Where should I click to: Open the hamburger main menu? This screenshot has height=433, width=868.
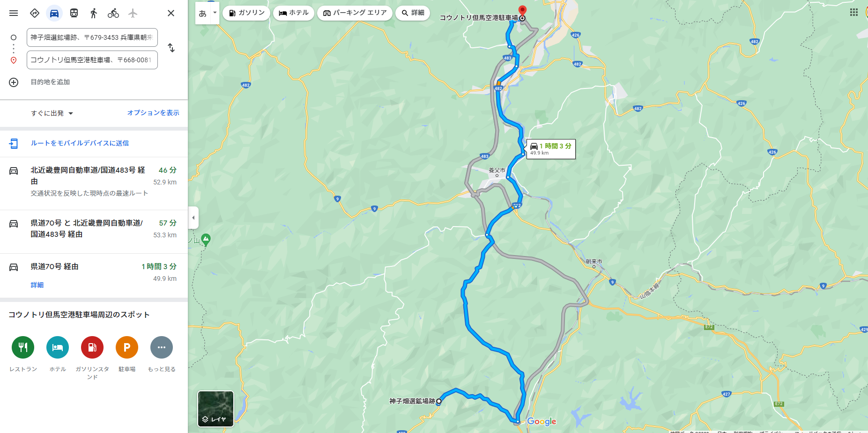pos(14,13)
